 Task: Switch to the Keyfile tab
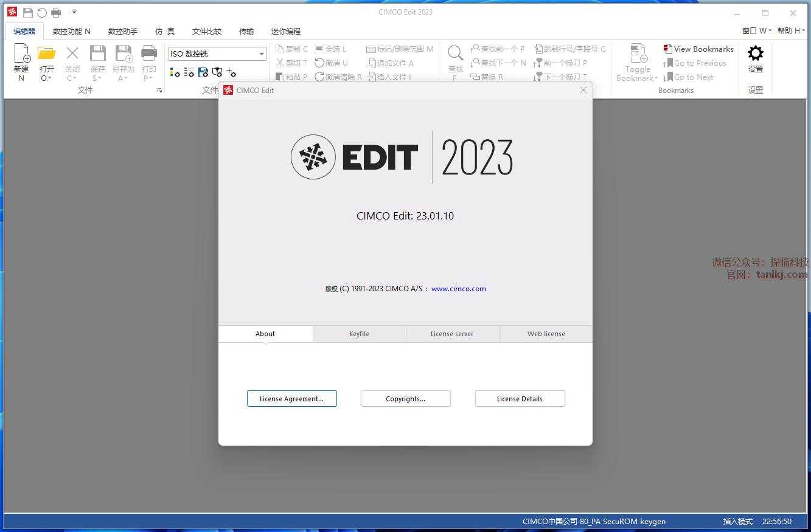(x=359, y=334)
